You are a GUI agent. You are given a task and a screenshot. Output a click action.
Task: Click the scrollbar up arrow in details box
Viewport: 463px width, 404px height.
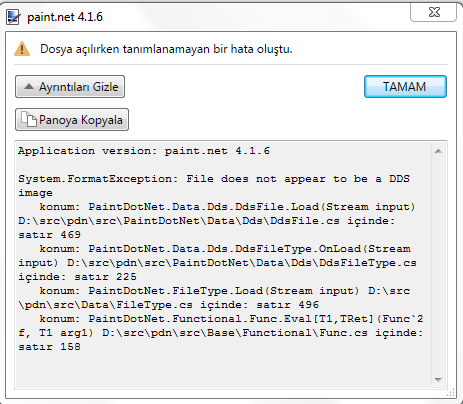point(438,151)
